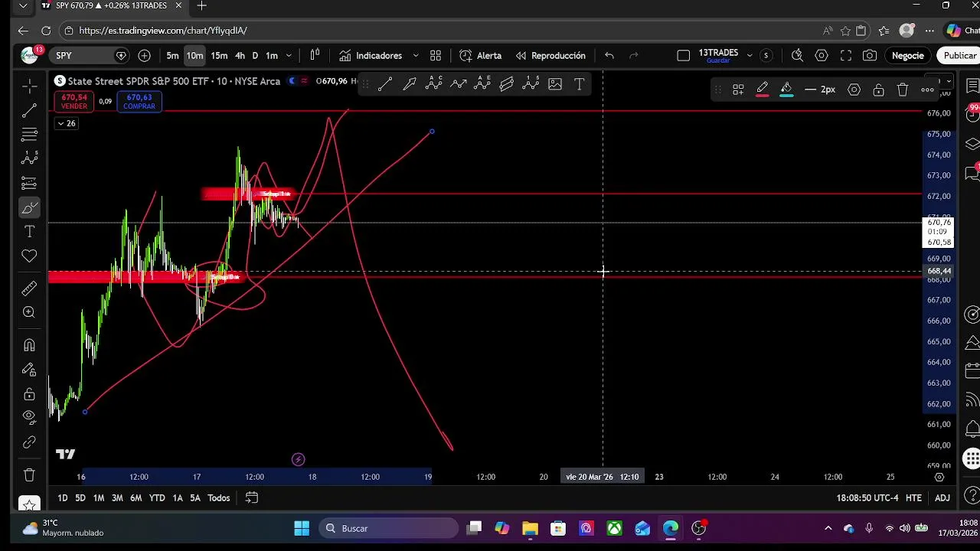Select the crosshair cursor tool
This screenshot has width=980, height=551.
(29, 85)
